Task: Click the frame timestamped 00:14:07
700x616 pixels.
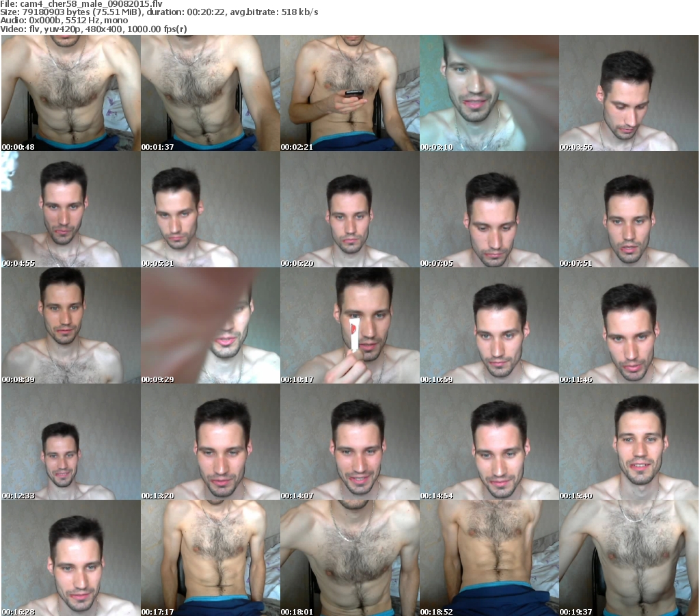Action: coord(350,442)
